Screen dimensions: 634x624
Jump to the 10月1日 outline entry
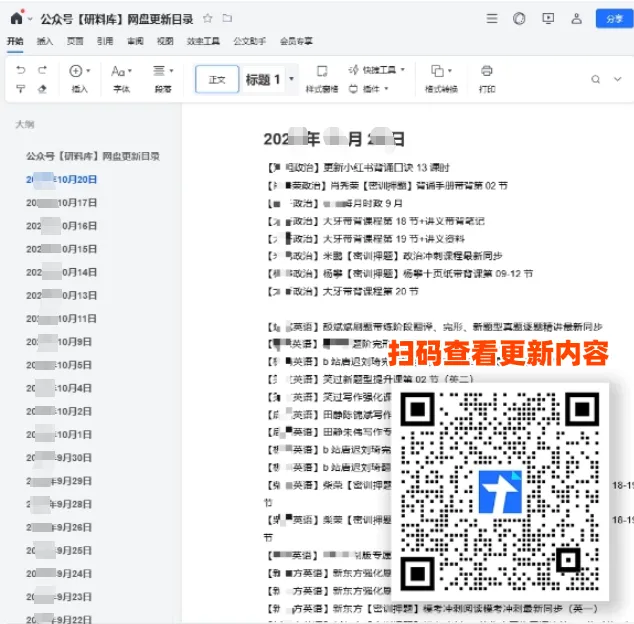coord(59,434)
